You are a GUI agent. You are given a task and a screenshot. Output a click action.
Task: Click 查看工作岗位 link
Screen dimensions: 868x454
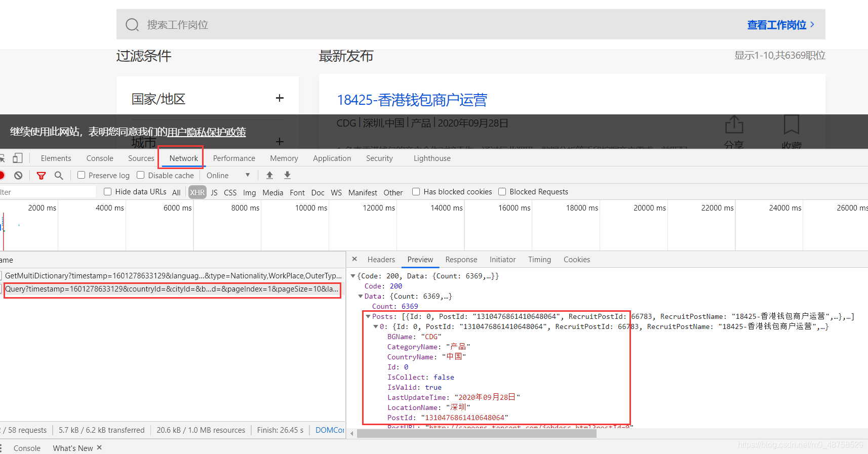click(x=780, y=24)
